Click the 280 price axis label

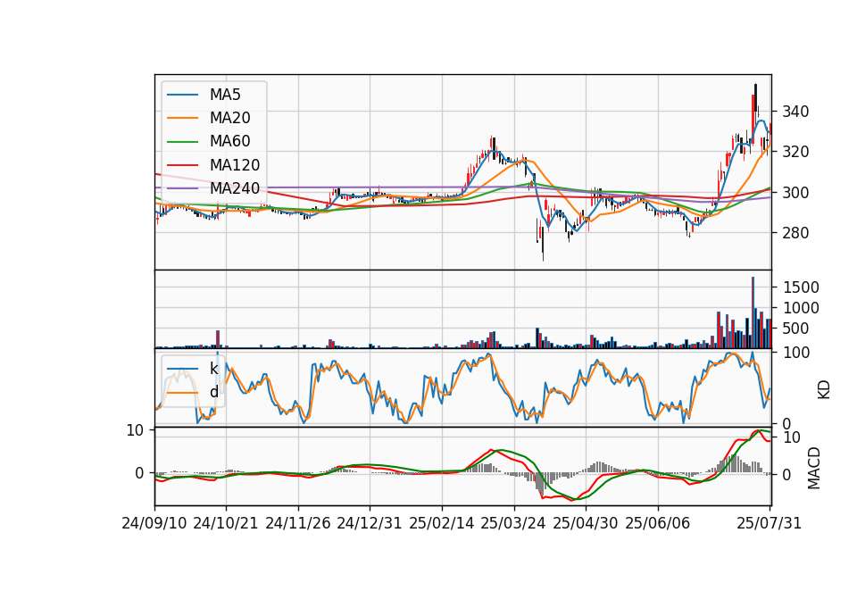795,233
